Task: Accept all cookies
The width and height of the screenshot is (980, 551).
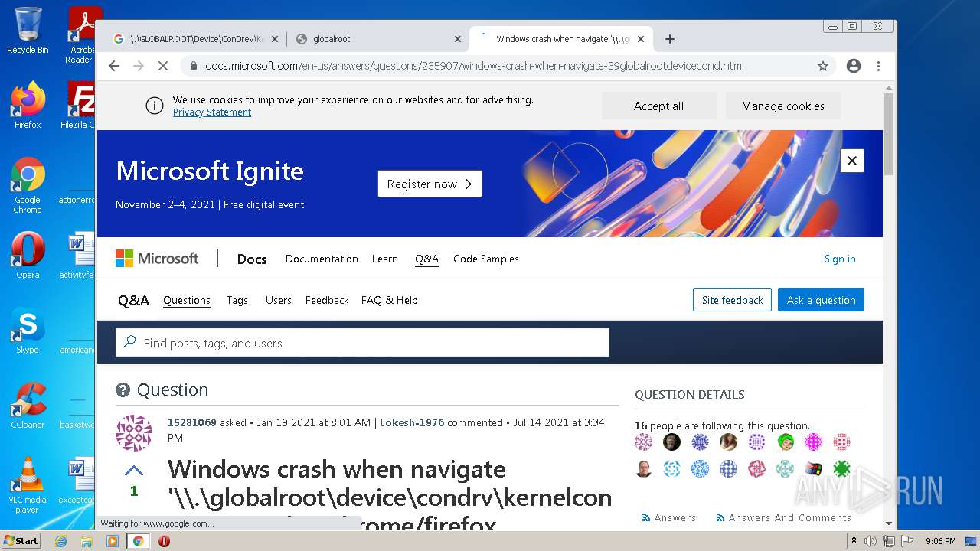Action: [658, 106]
